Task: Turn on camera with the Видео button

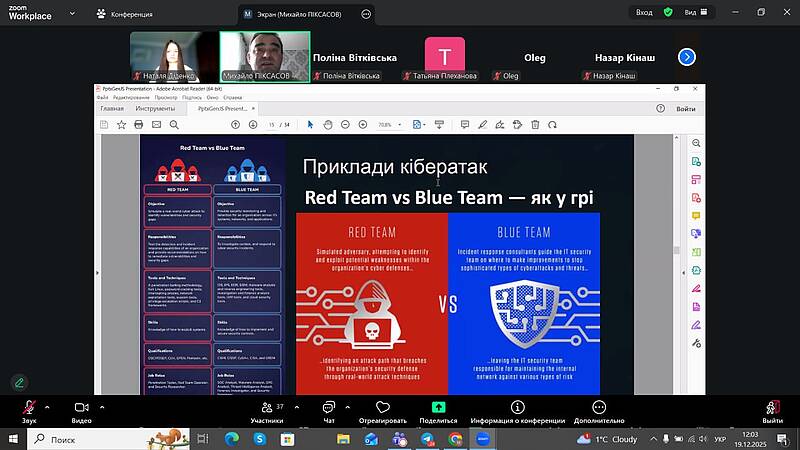Action: coord(81,408)
